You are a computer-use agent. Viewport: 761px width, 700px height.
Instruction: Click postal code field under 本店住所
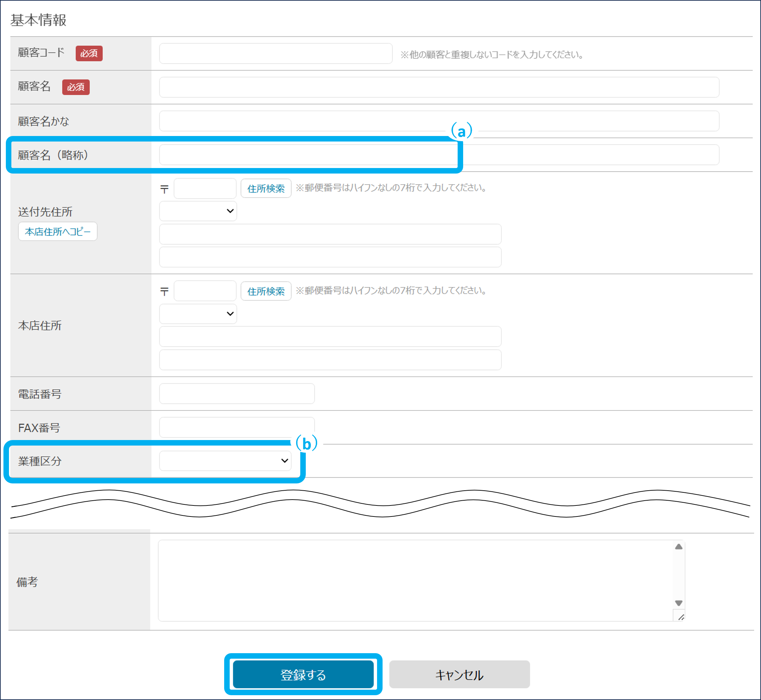[x=205, y=291]
